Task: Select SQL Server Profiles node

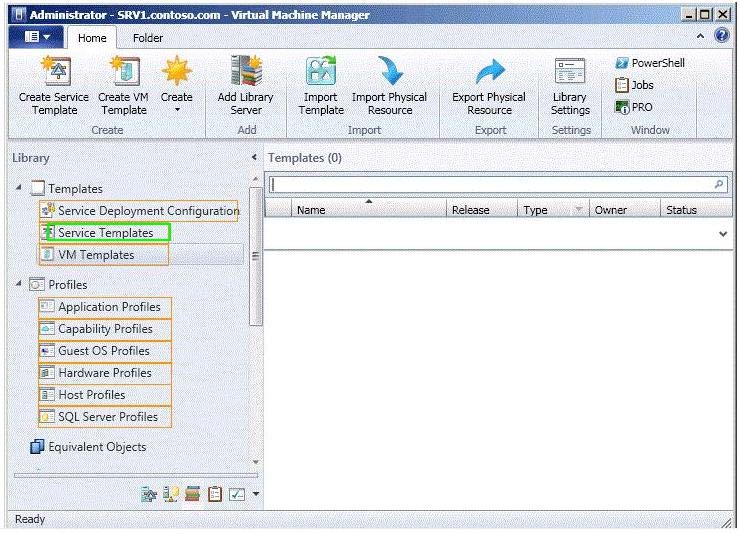Action: point(105,417)
